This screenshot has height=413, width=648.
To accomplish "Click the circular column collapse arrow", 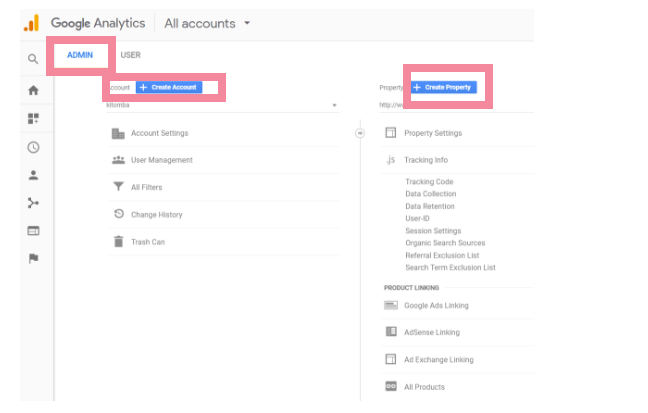I will point(360,133).
